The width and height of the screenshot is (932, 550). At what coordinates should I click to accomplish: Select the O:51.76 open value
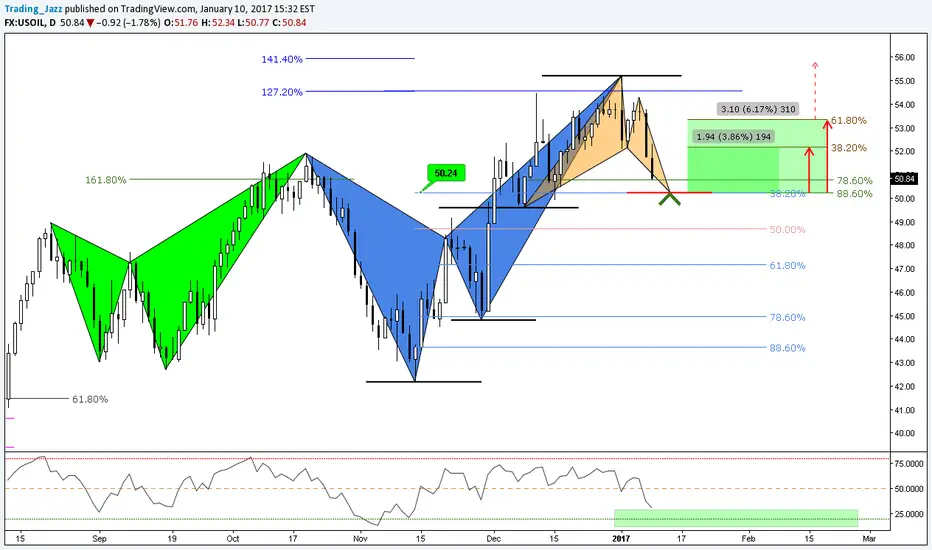click(x=180, y=23)
